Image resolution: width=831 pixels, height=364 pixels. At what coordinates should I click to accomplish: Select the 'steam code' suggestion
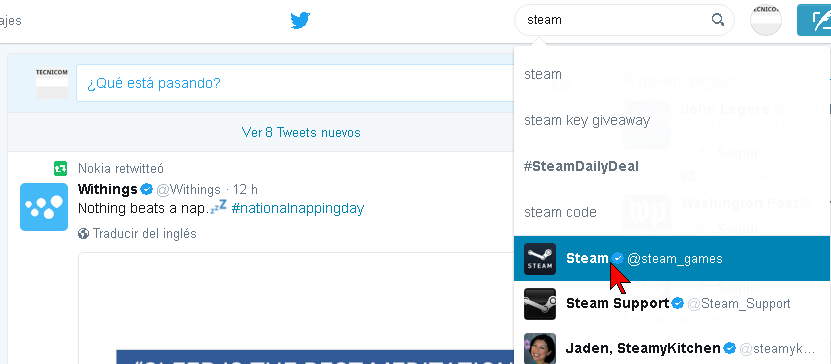point(672,212)
